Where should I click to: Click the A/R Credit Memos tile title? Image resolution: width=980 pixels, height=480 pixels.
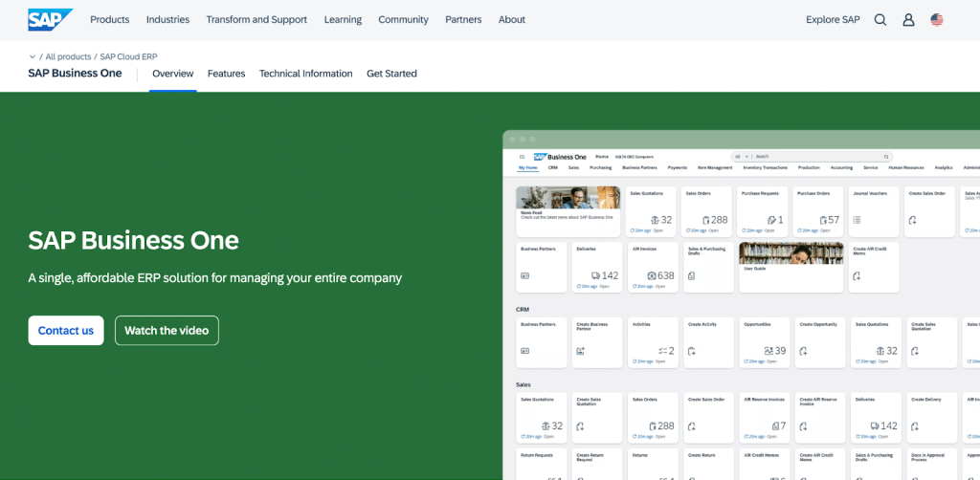759,456
